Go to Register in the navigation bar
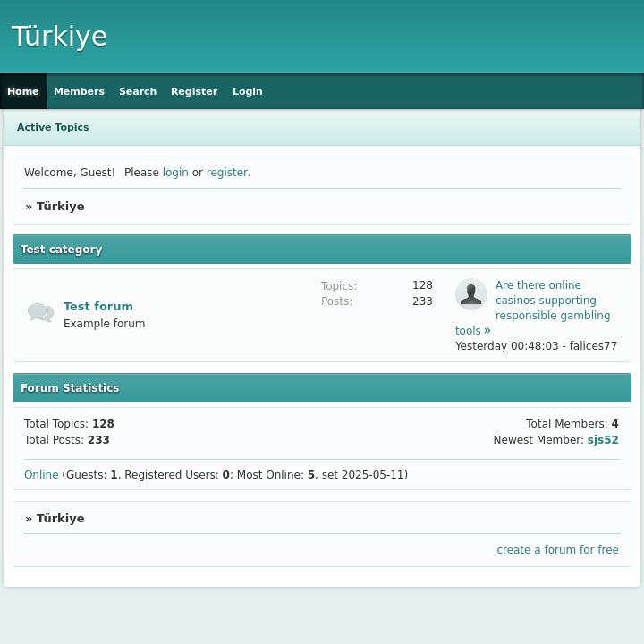 [x=194, y=91]
